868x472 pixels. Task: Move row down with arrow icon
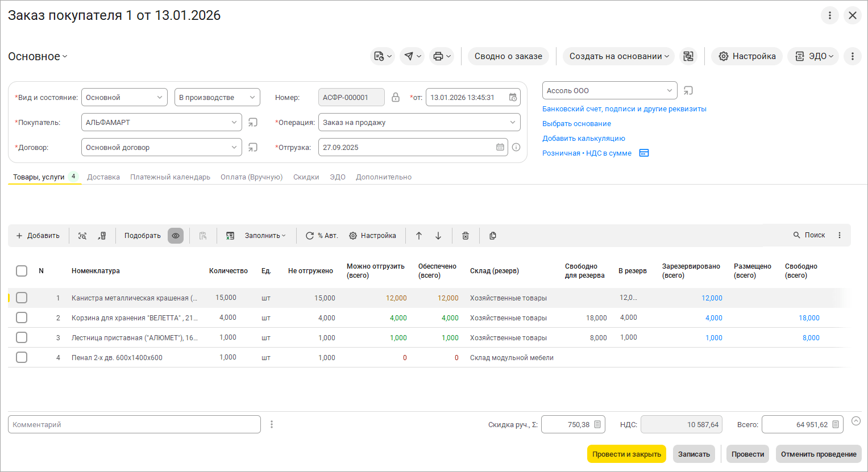tap(438, 236)
